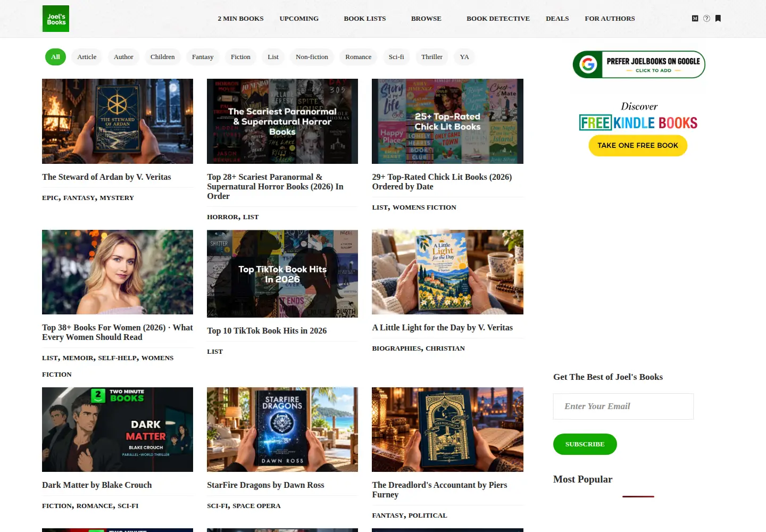Select the Romance filter pill
Viewport: 766px width, 532px height.
[x=359, y=57]
